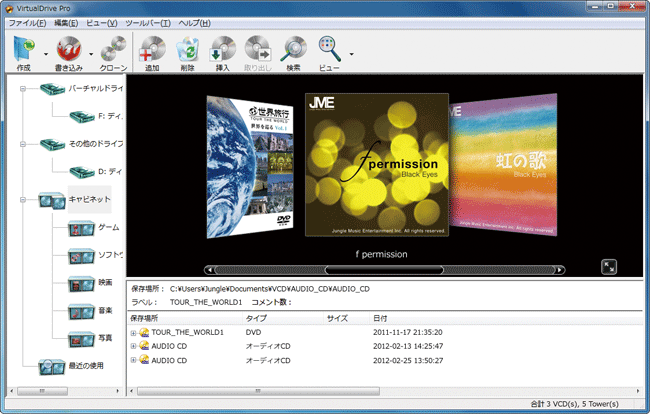Image resolution: width=650 pixels, height=414 pixels.
Task: Select the クローン (Clone) disc icon
Action: coord(114,49)
